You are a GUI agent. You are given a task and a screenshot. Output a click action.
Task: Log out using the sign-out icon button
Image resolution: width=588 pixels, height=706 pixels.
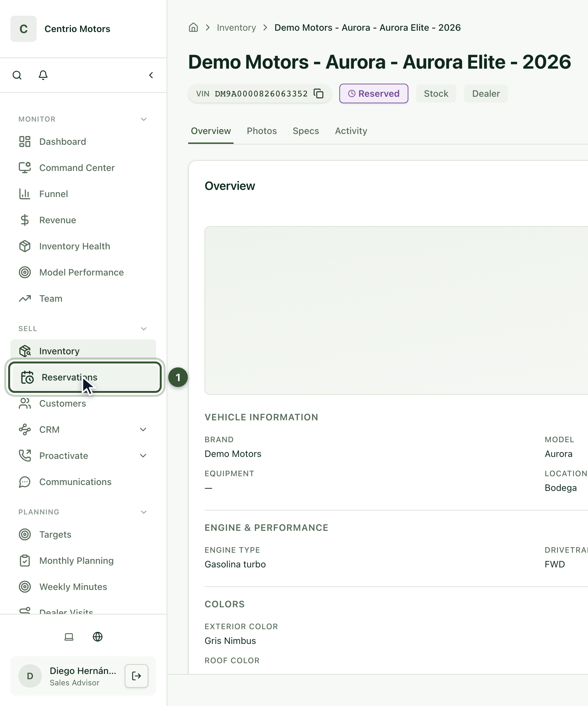coord(137,676)
